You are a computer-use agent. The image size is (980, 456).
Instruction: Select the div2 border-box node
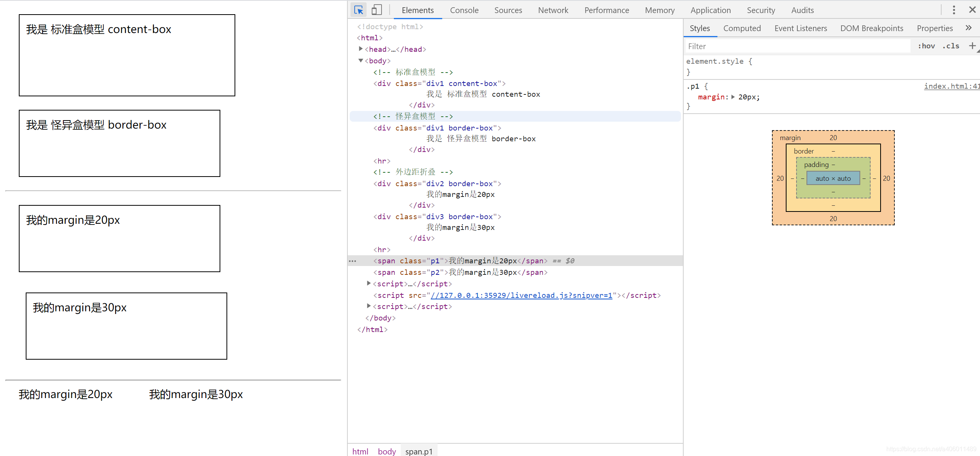pyautogui.click(x=437, y=183)
